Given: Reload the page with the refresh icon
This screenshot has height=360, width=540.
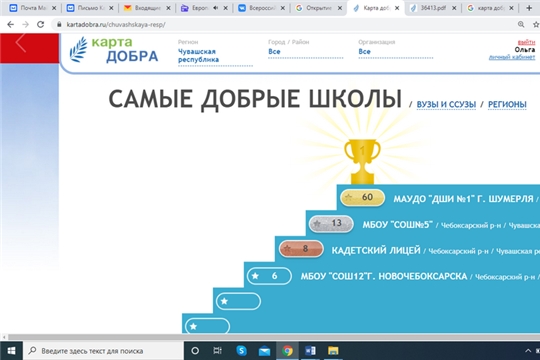Looking at the screenshot, I should [41, 24].
